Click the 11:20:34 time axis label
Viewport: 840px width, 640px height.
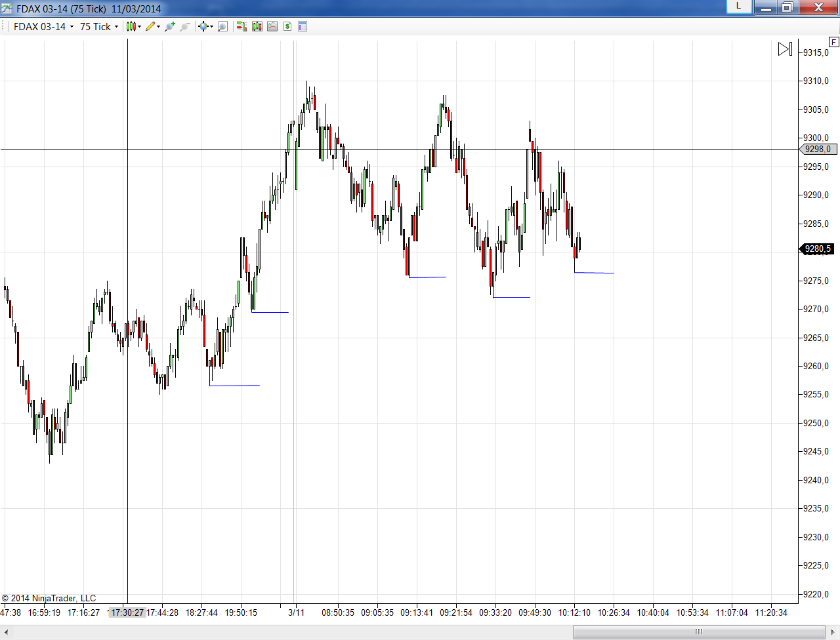[771, 612]
